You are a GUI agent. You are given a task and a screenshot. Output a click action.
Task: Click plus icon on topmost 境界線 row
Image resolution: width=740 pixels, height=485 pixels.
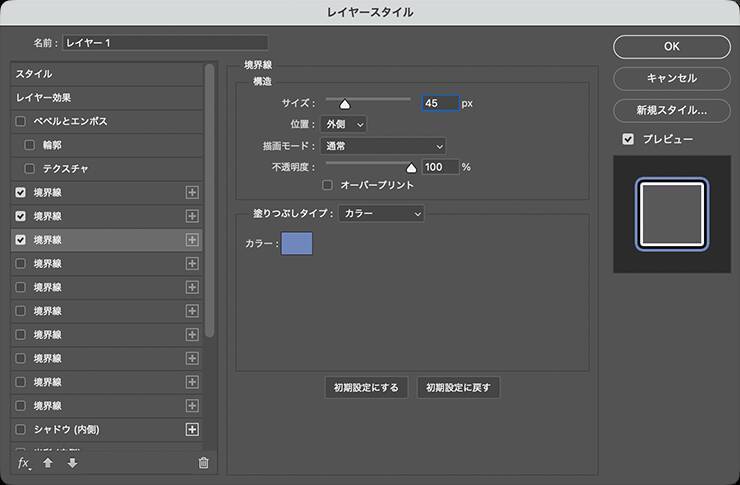(192, 192)
